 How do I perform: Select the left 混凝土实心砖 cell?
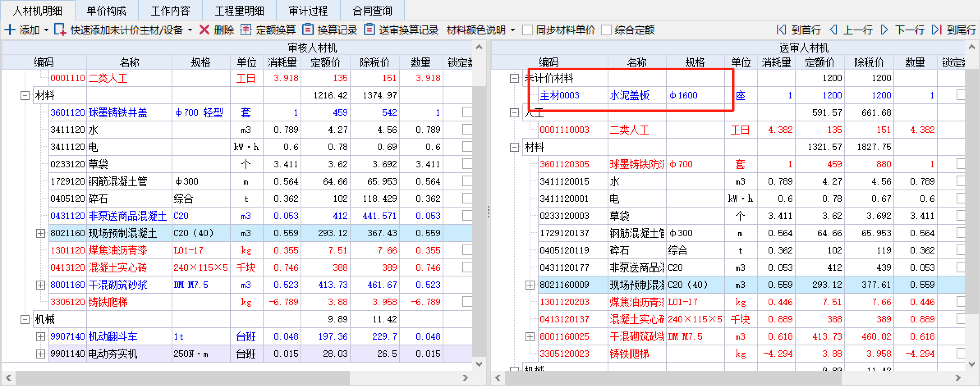point(129,267)
